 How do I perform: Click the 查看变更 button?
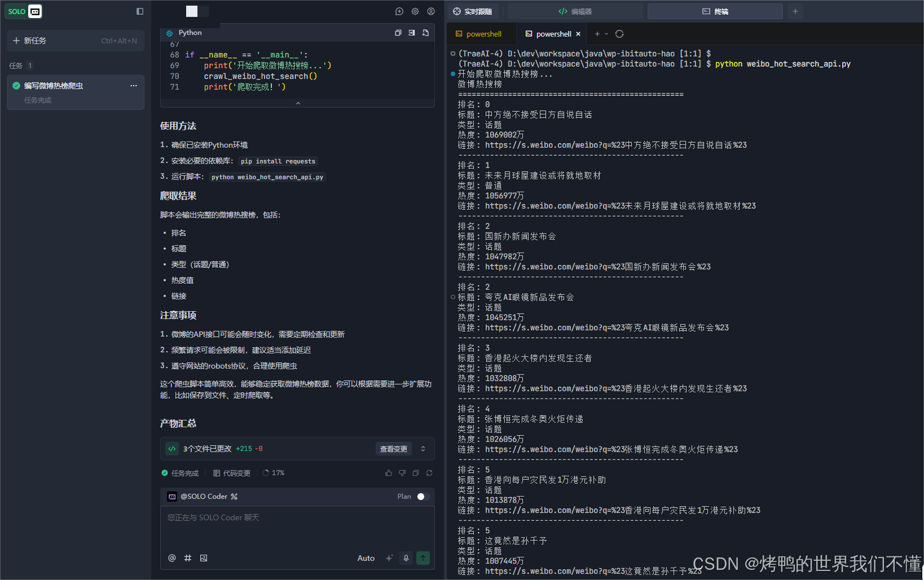click(x=394, y=449)
